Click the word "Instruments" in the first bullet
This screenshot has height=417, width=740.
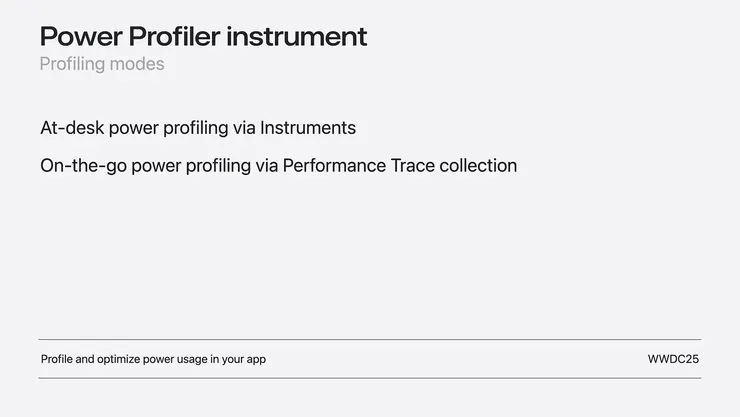tap(308, 128)
